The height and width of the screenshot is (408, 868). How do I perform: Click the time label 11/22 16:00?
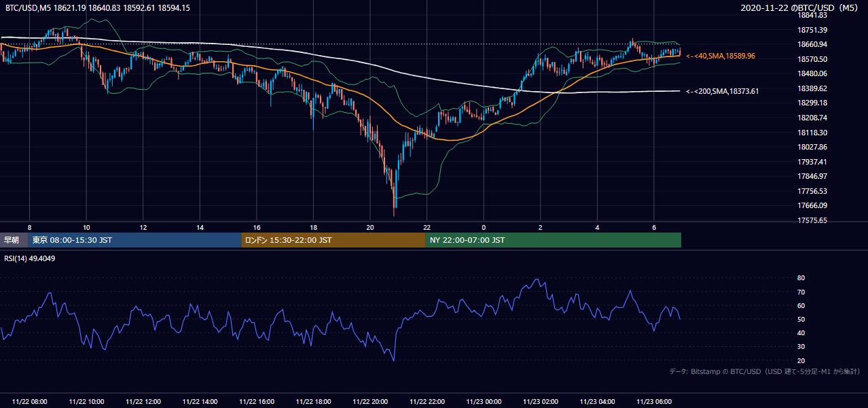click(257, 402)
